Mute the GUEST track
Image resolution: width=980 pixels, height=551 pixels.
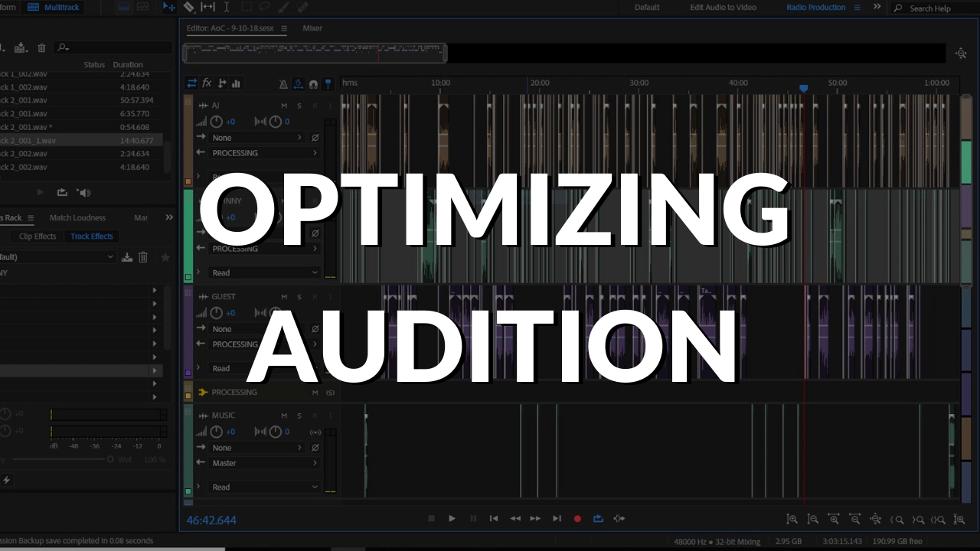point(284,297)
